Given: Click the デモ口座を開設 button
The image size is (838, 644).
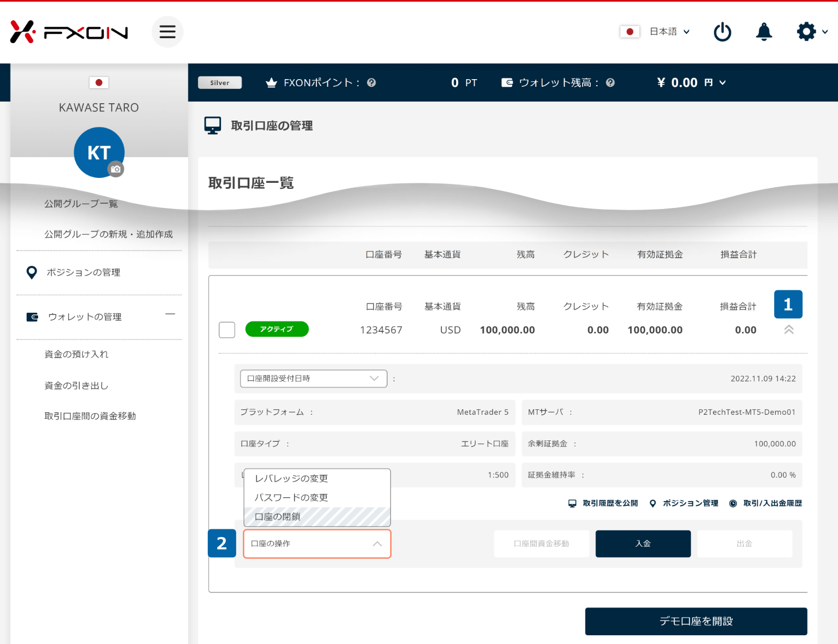Looking at the screenshot, I should [696, 621].
